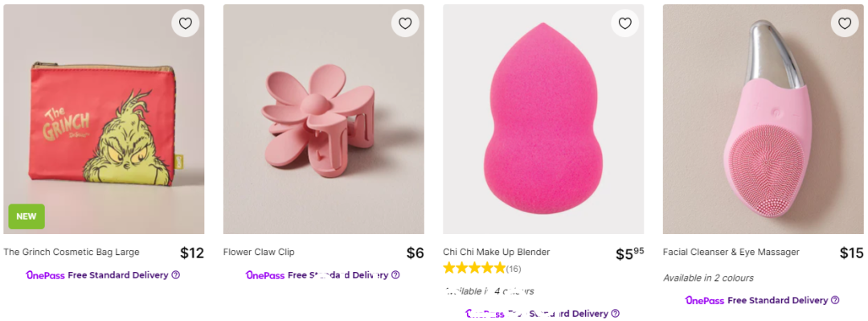Image resolution: width=868 pixels, height=321 pixels.
Task: Open 'Facial Cleanser & Eye Massager' title link
Action: coord(731,253)
